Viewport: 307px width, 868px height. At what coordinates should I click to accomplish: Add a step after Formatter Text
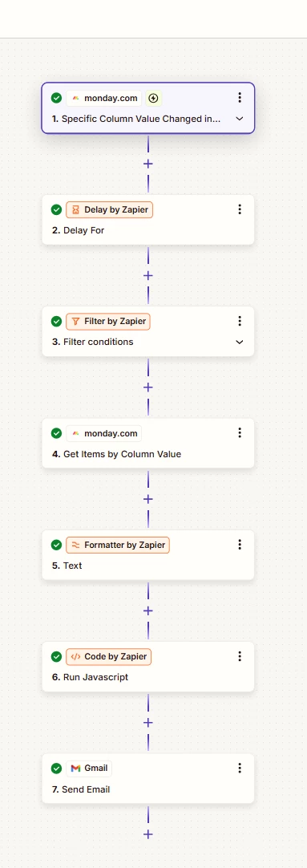click(147, 611)
